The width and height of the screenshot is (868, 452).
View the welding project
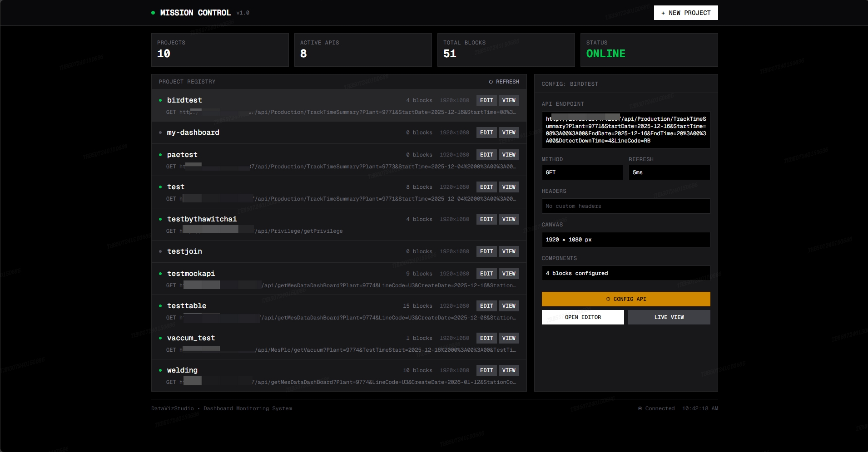coord(509,370)
